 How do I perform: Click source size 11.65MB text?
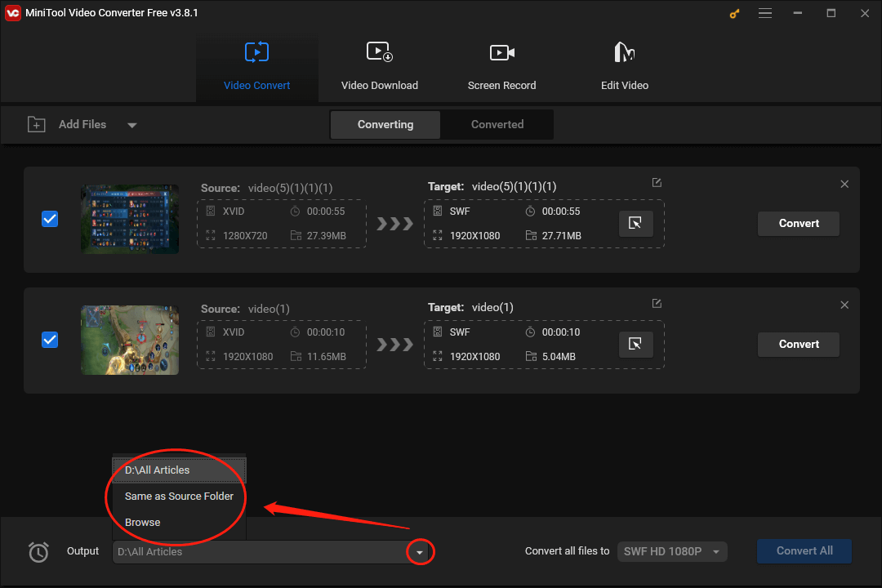click(x=326, y=357)
